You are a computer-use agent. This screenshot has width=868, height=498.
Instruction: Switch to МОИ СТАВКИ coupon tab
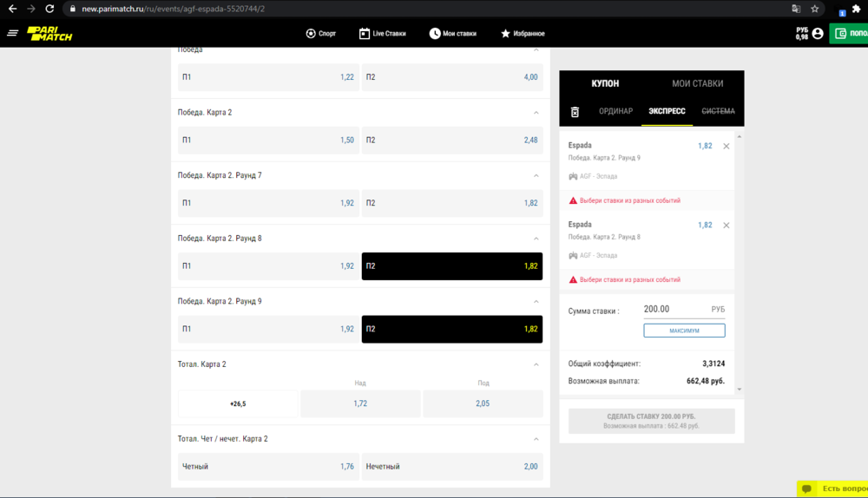[698, 83]
